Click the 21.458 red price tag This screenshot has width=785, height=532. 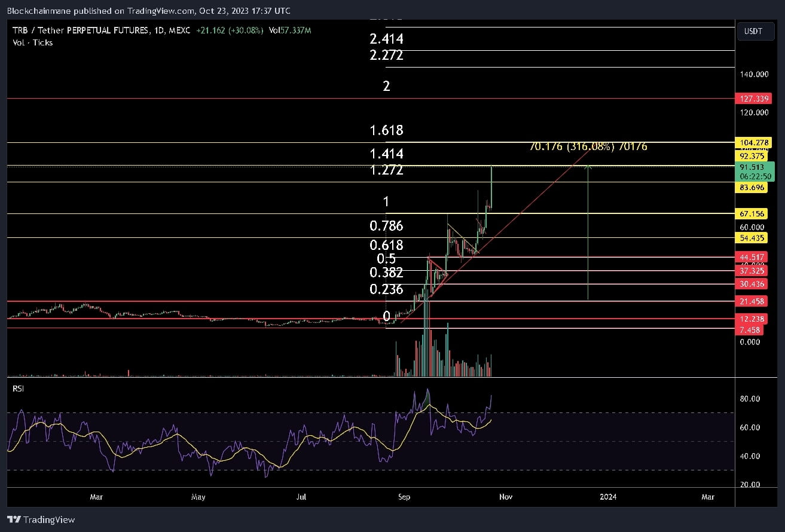pyautogui.click(x=753, y=302)
